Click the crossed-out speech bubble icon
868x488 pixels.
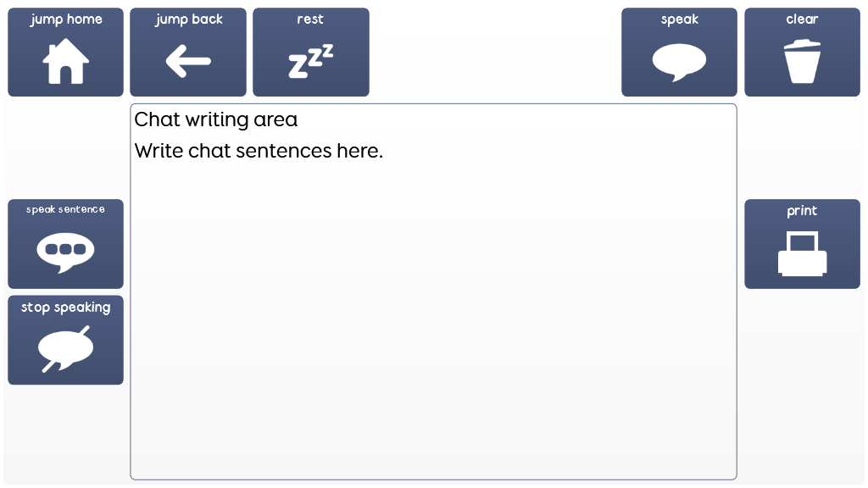pos(65,348)
